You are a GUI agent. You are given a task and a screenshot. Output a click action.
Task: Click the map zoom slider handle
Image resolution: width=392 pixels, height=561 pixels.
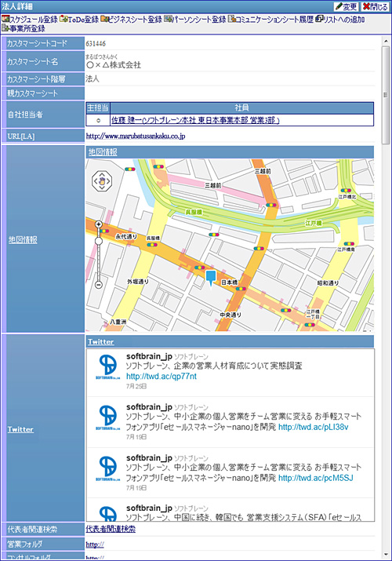(99, 241)
